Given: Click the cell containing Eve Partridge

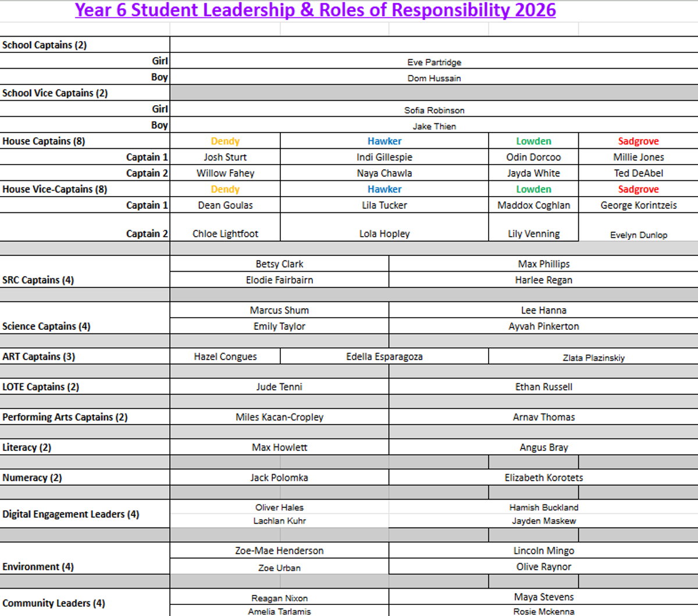Looking at the screenshot, I should 434,62.
